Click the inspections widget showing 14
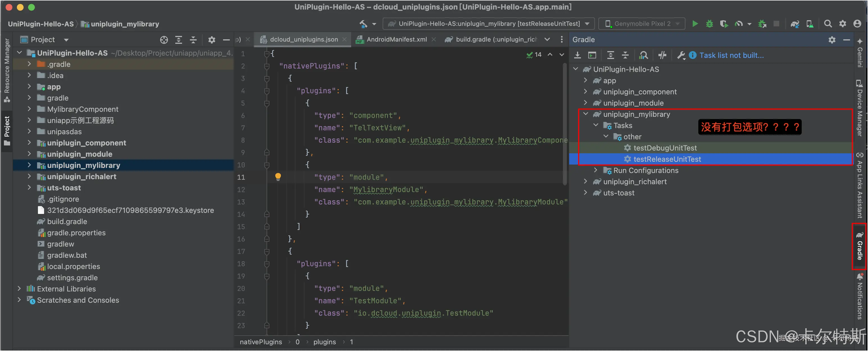Screen dimensions: 868x351 [x=534, y=54]
